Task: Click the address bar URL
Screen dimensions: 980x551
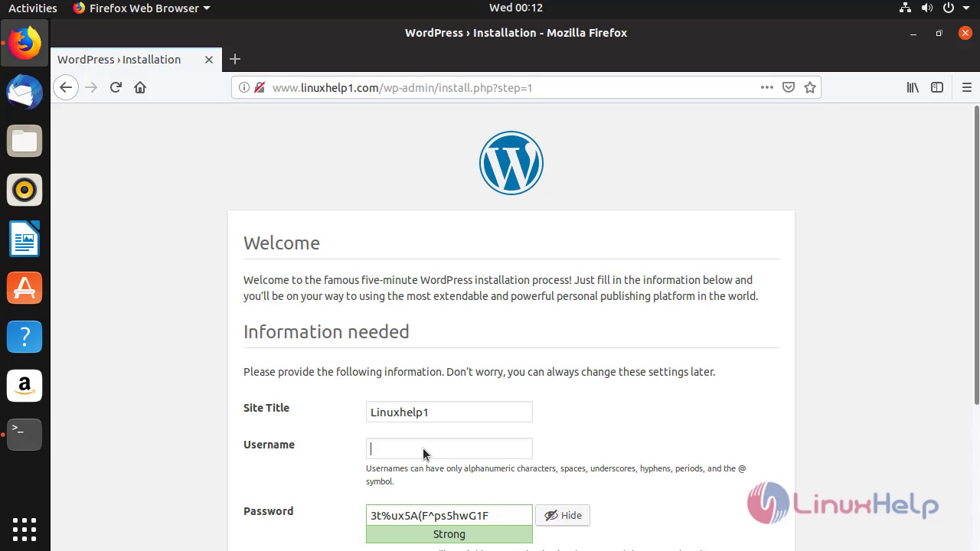Action: pos(402,87)
